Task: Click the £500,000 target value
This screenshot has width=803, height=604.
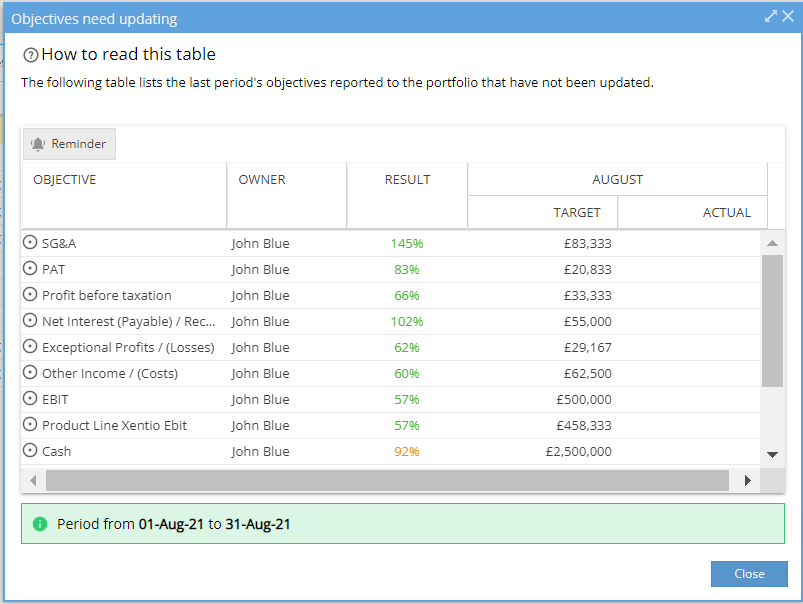Action: (x=584, y=400)
